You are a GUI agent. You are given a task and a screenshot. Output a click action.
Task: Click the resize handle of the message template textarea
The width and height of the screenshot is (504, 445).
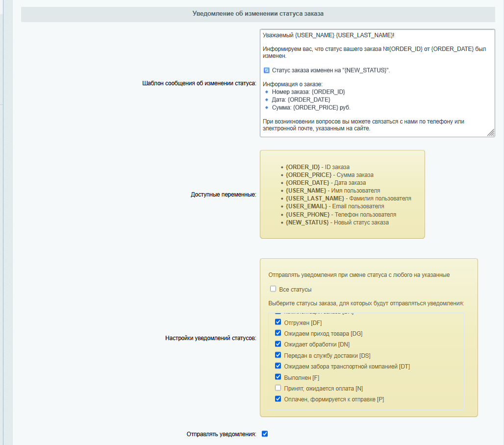pyautogui.click(x=491, y=133)
